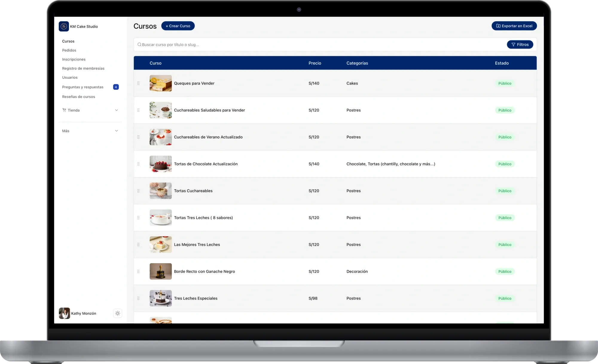Click Público status of Tortas Cuchareables
This screenshot has height=364, width=598.
tap(505, 191)
